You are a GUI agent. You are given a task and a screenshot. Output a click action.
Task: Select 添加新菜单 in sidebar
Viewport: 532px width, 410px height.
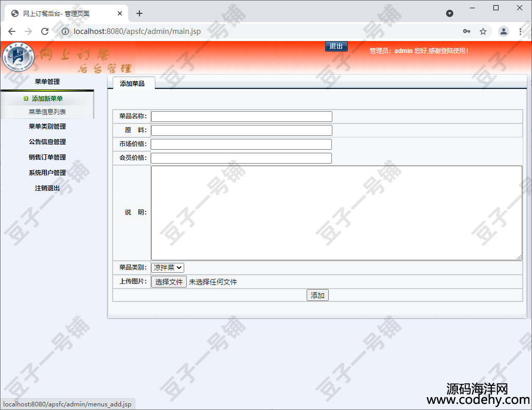[x=47, y=99]
